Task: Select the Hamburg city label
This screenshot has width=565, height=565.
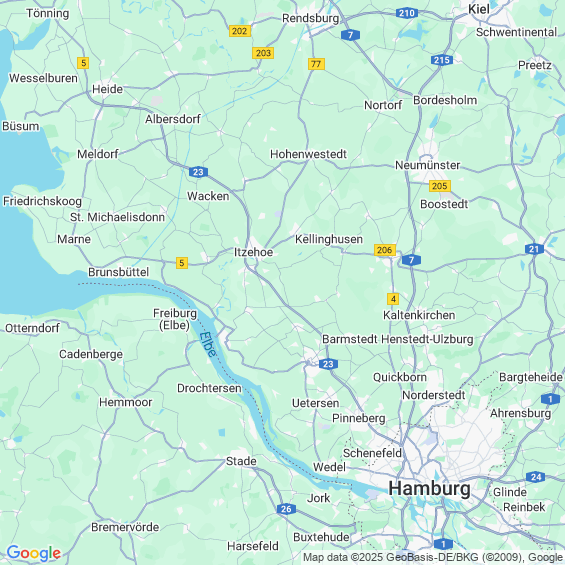Action: click(x=429, y=489)
